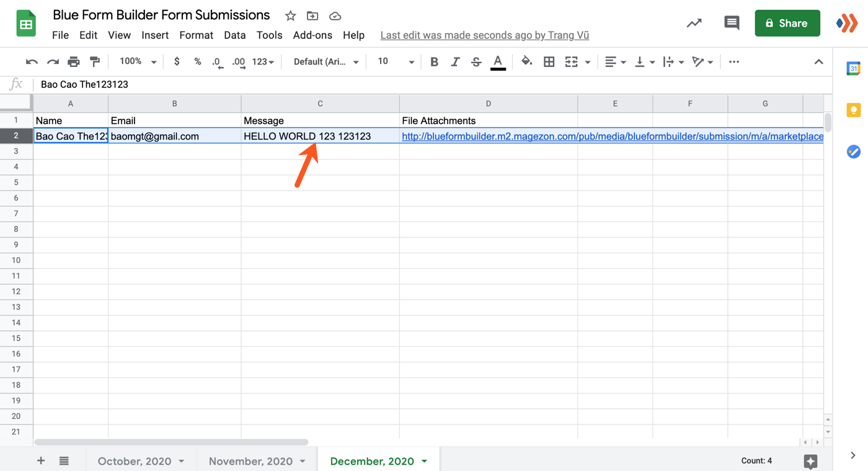Open the Data menu
The image size is (868, 471).
235,35
